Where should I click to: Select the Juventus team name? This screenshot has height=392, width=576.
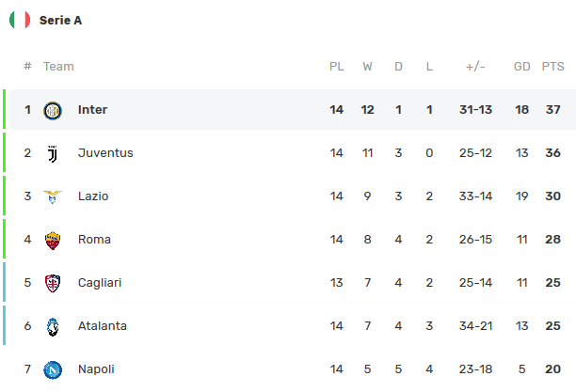point(105,153)
